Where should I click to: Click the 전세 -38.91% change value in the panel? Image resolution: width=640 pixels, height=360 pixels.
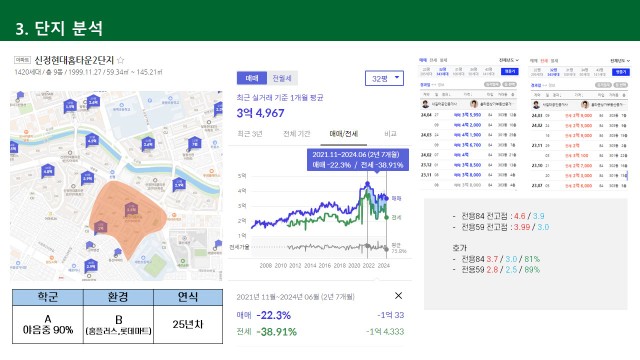(x=277, y=332)
